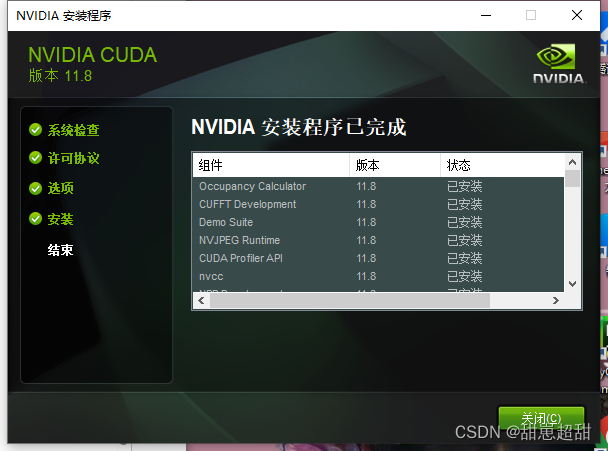Minimize the NVIDIA 安装程序 window
This screenshot has height=451, width=608.
(x=486, y=16)
